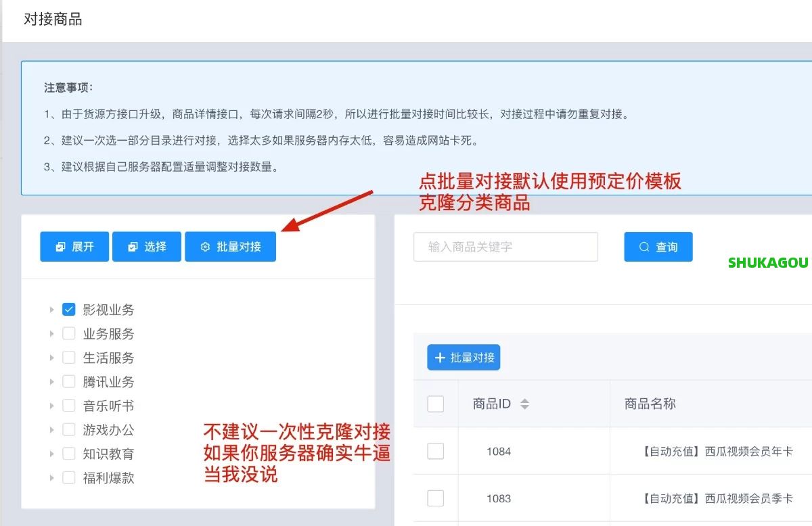Image resolution: width=812 pixels, height=526 pixels.
Task: Select the checkbox for product 1084
Action: (x=435, y=451)
